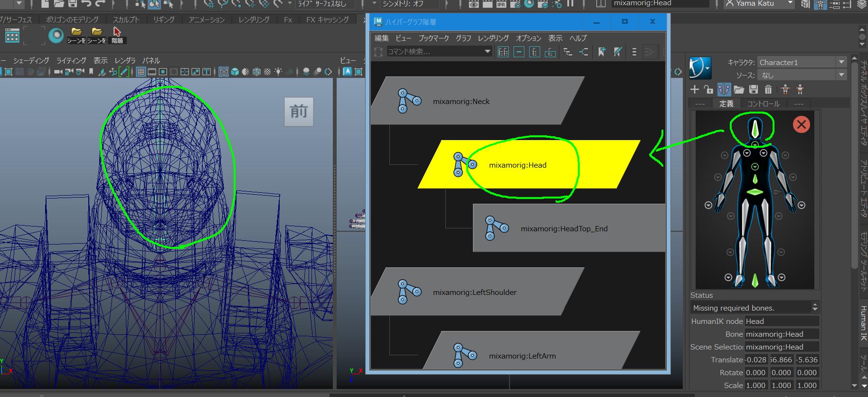Switch to the コントロール tab in HumanIK
Viewport: 868px width, 397px height.
[x=763, y=104]
